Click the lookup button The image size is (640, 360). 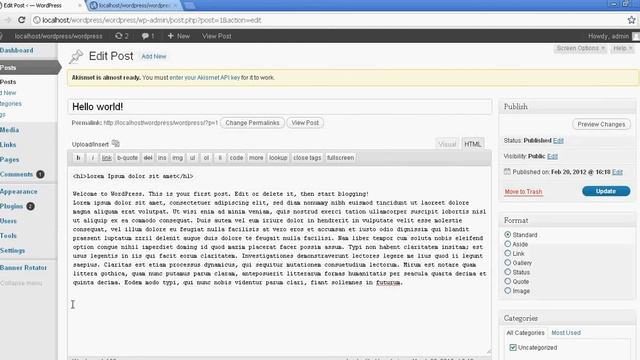(278, 158)
